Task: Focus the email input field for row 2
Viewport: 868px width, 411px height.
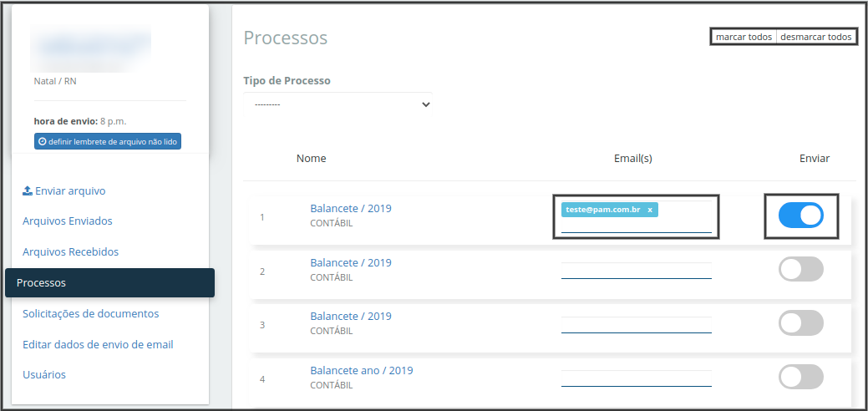Action: pyautogui.click(x=636, y=271)
